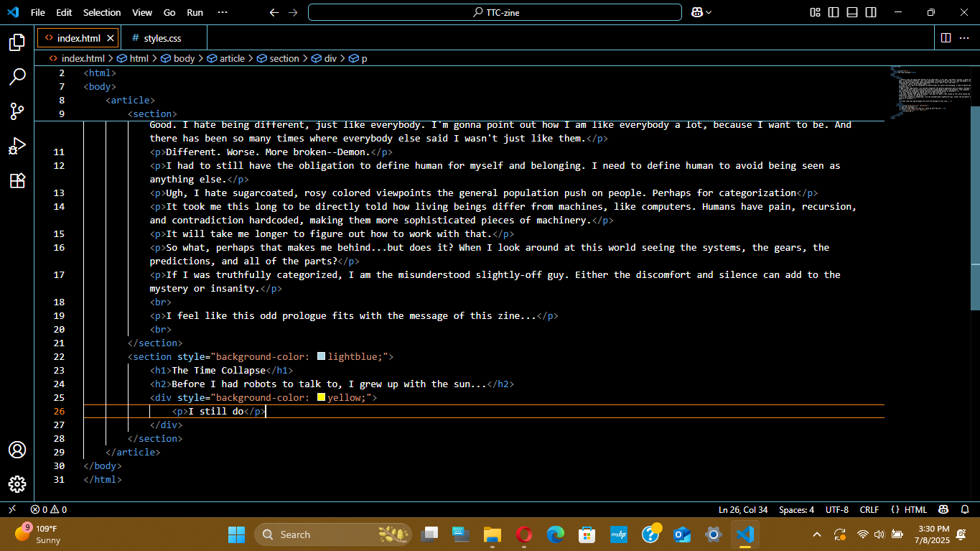
Task: Open the Copilot chat dropdown arrow
Action: coord(709,12)
